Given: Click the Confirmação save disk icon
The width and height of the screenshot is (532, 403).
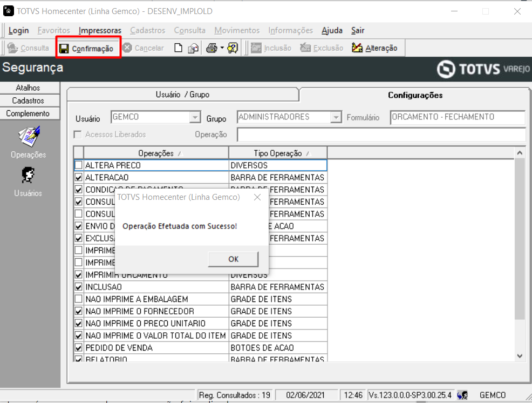Looking at the screenshot, I should [x=64, y=49].
